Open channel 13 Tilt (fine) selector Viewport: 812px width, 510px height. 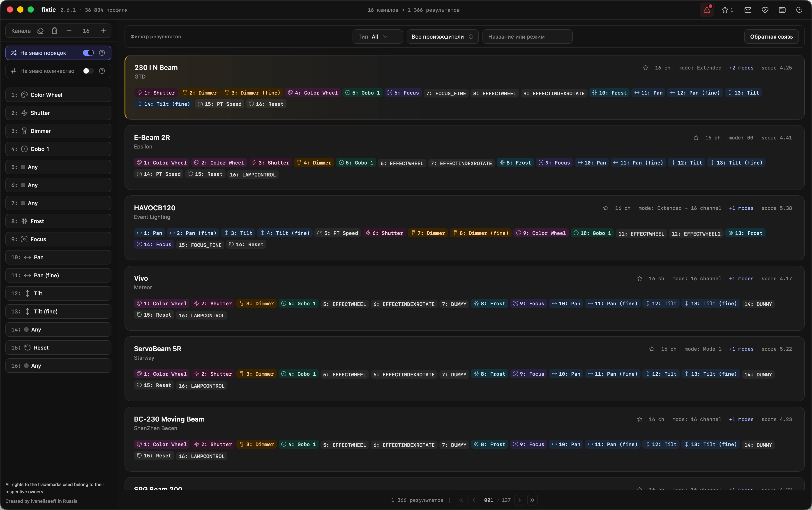click(x=58, y=311)
